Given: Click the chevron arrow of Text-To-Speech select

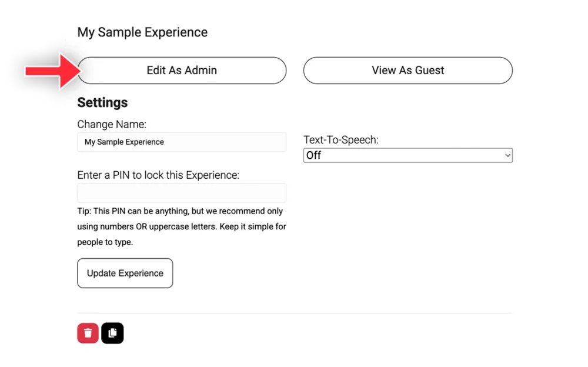Looking at the screenshot, I should click(508, 155).
